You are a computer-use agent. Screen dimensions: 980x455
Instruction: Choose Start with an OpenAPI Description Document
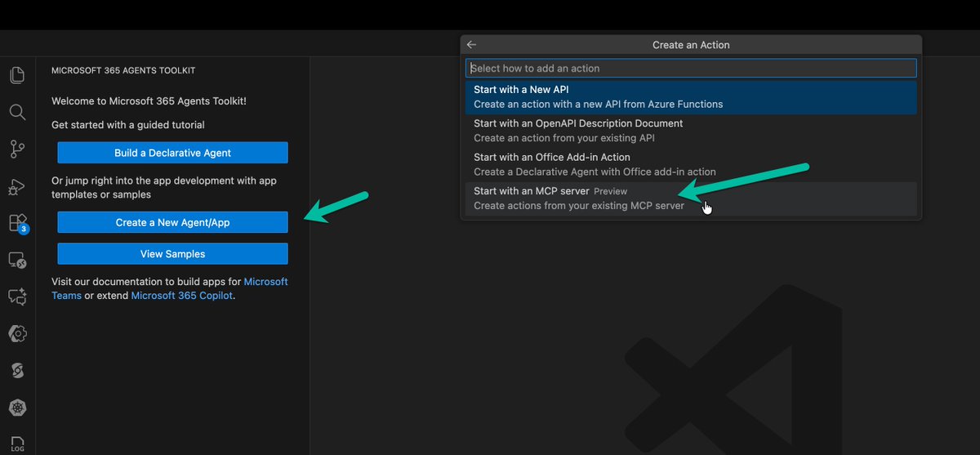[x=691, y=131]
